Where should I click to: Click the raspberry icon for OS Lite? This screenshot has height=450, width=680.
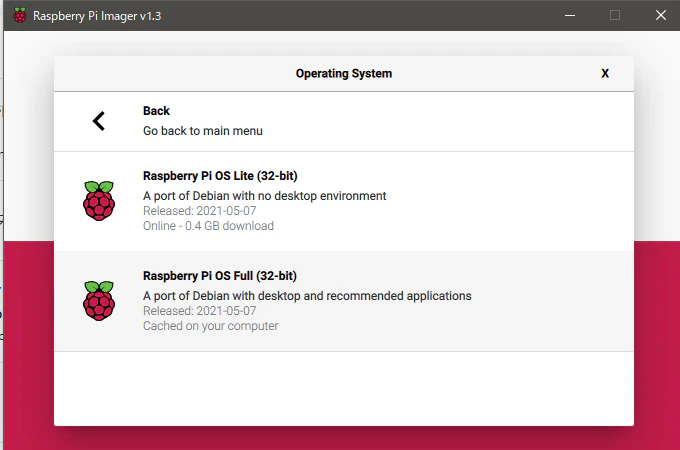click(99, 201)
